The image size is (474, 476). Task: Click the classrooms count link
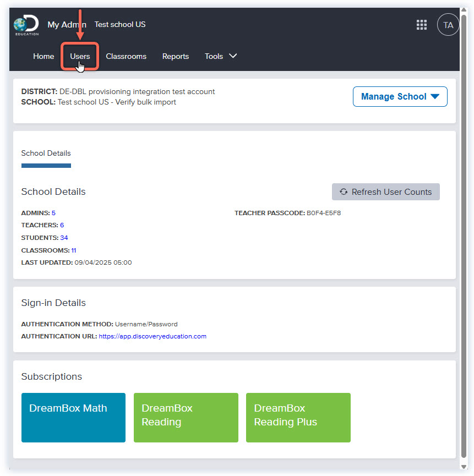[x=73, y=250]
